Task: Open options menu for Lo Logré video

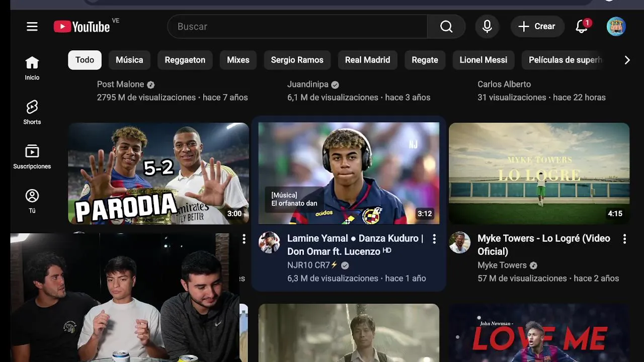Action: tap(624, 239)
